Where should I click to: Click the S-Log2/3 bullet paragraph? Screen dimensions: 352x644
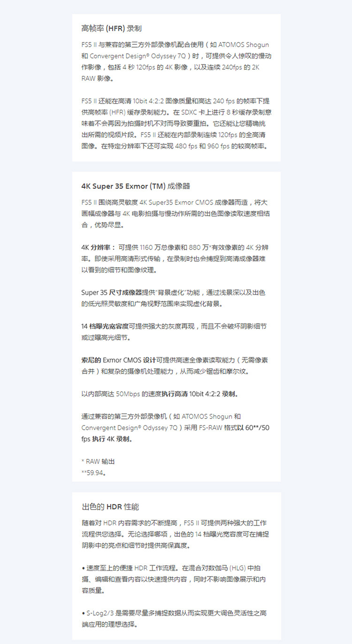point(175,619)
